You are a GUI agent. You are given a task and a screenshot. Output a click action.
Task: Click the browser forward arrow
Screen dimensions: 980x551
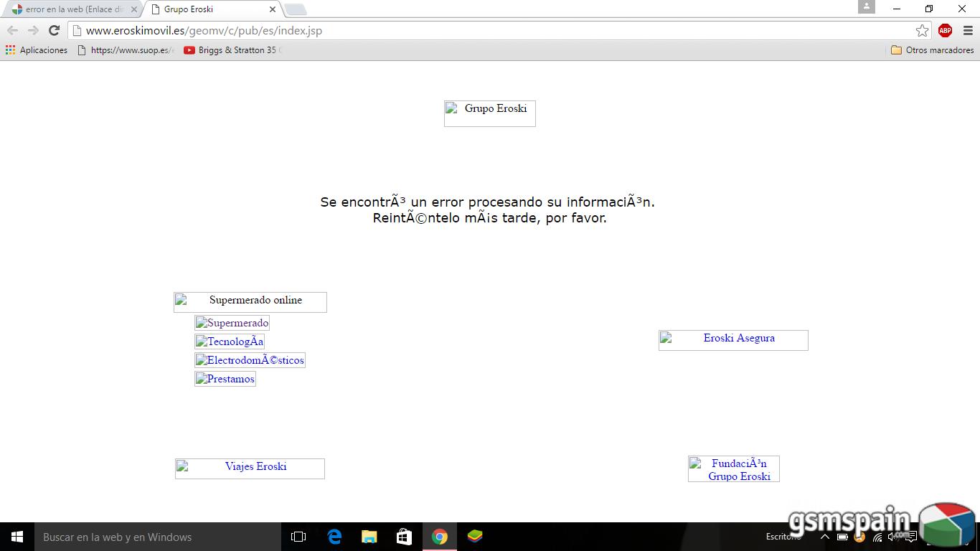[33, 30]
